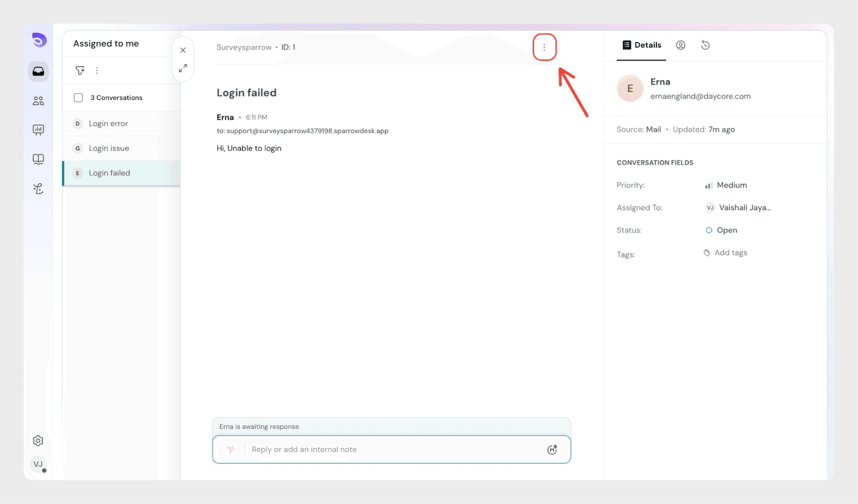The width and height of the screenshot is (858, 504).
Task: Open the reports icon in sidebar
Action: (x=38, y=130)
